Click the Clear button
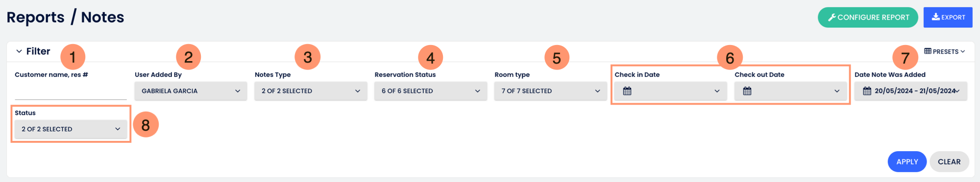 949,161
